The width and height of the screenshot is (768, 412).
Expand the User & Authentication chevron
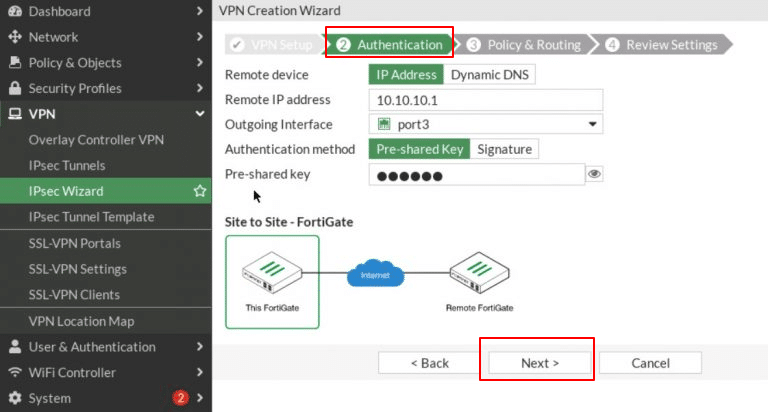click(x=199, y=346)
